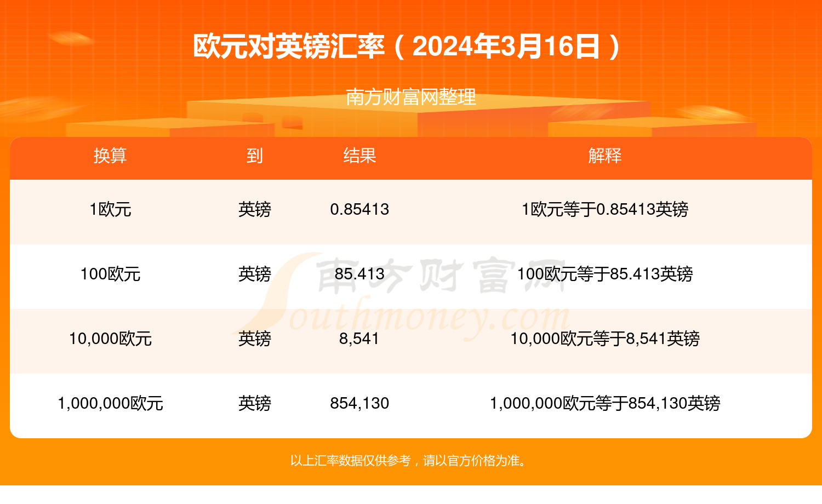This screenshot has width=822, height=504.
Task: Select the 结果 column header
Action: (x=359, y=156)
